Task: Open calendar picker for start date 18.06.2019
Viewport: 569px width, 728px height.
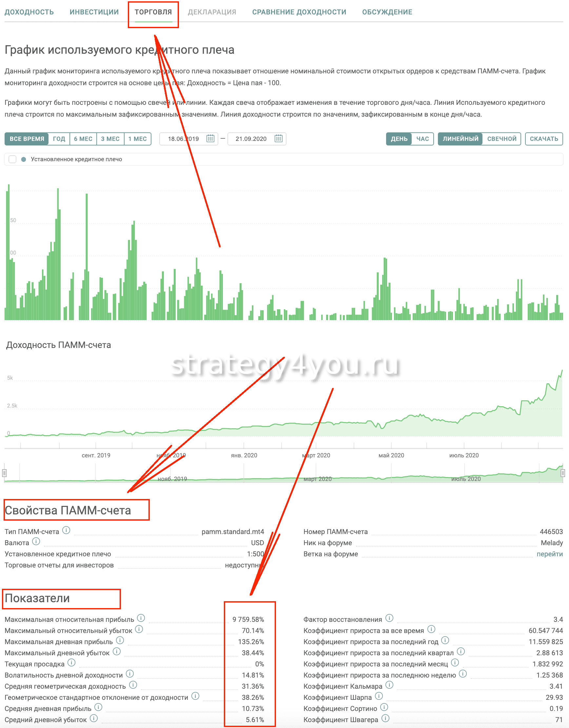Action: 210,139
